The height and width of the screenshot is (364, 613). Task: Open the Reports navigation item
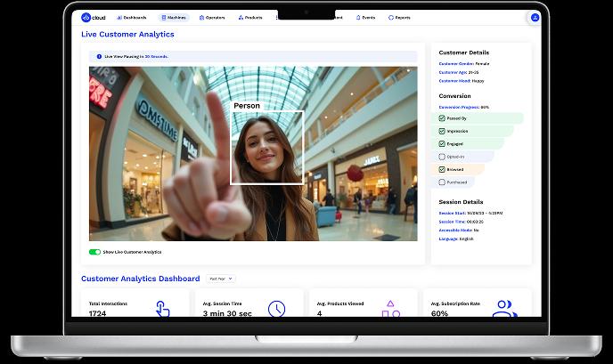[399, 18]
